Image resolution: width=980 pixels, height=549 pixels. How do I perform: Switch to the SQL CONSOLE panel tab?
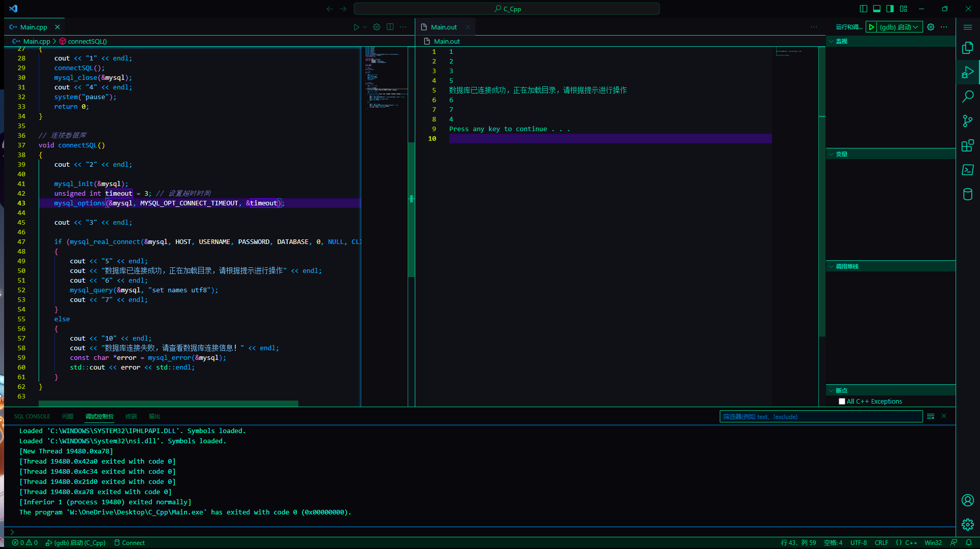32,416
